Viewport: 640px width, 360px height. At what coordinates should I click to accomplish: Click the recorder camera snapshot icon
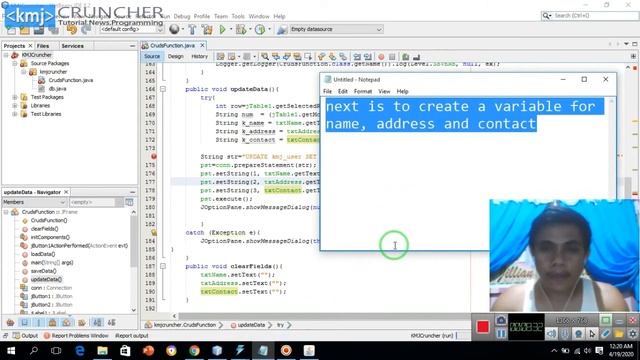[501, 320]
